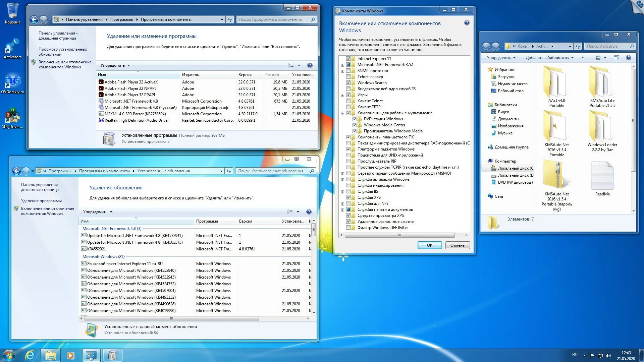
Task: Open Упорядочить dropdown in Programs window
Action: [x=115, y=65]
